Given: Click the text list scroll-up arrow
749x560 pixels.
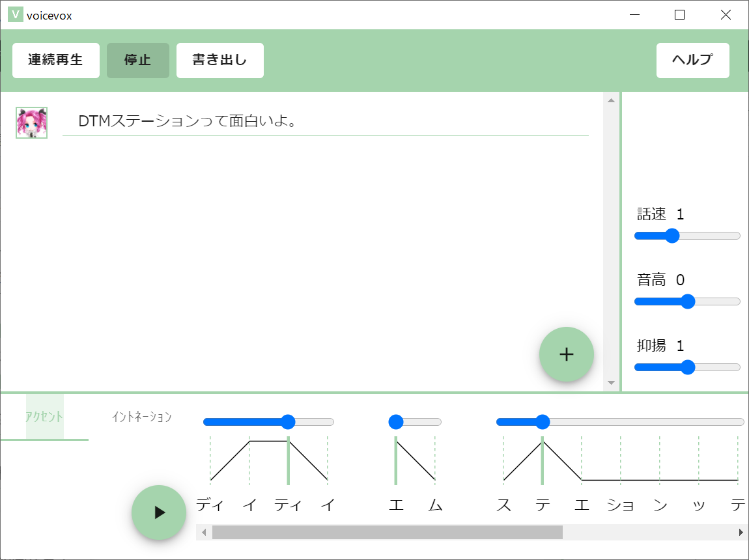Looking at the screenshot, I should tap(611, 100).
